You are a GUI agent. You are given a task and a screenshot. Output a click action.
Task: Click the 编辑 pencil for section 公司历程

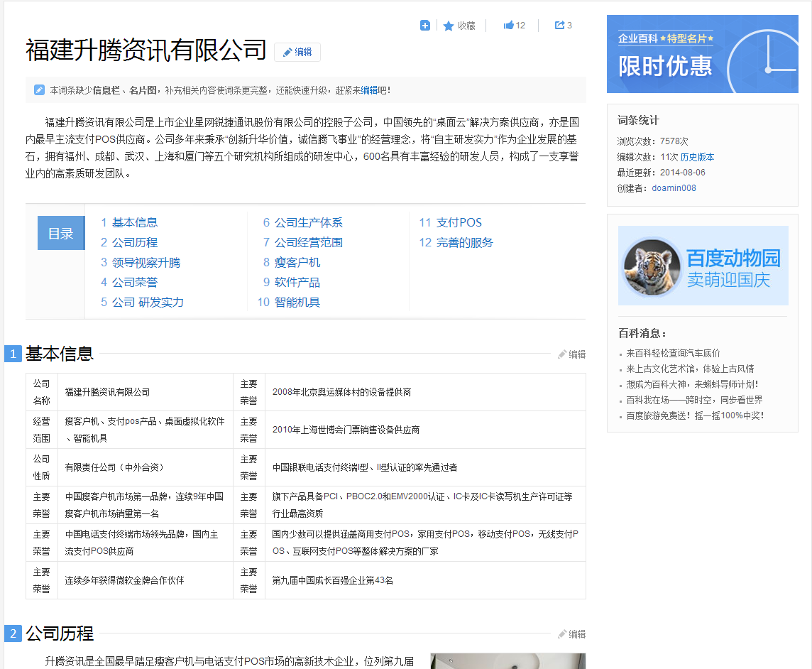571,633
